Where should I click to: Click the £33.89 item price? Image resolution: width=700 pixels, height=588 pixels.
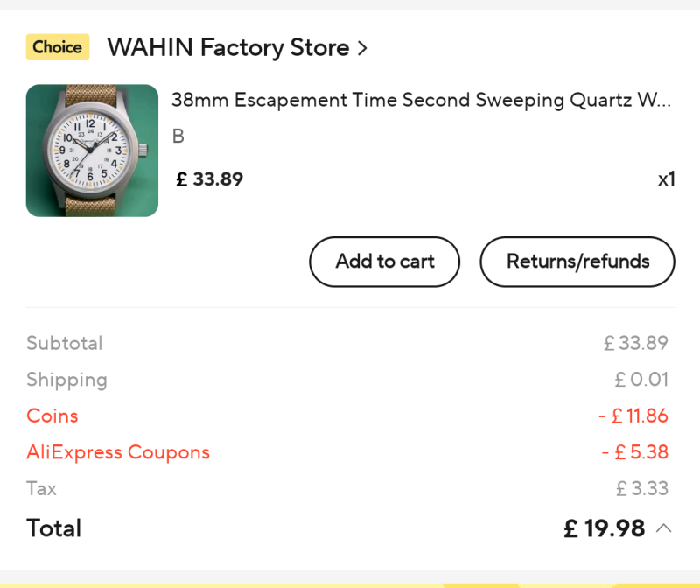pos(209,179)
